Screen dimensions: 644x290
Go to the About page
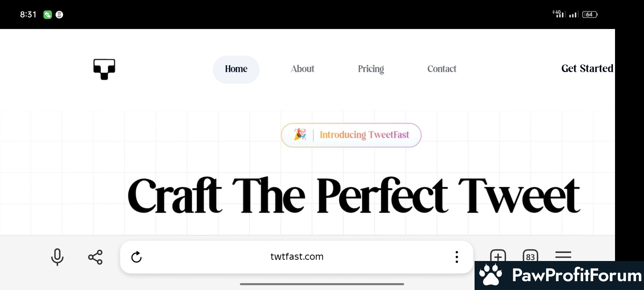click(303, 69)
